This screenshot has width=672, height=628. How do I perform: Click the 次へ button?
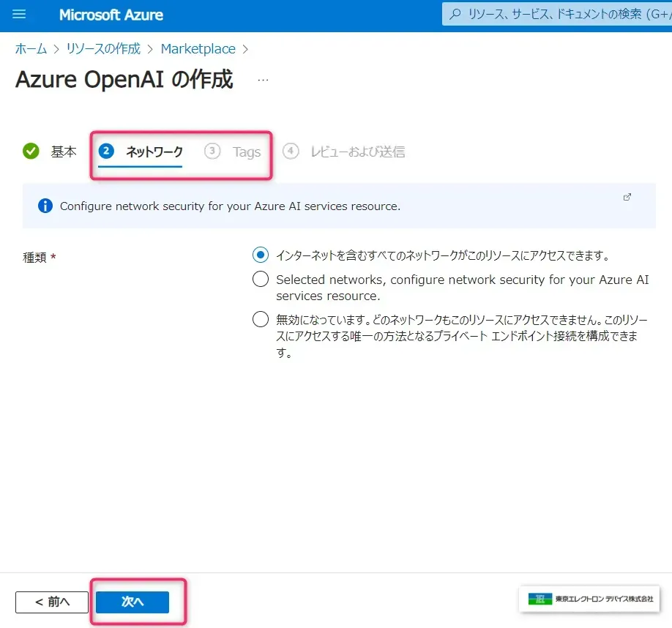coord(132,602)
